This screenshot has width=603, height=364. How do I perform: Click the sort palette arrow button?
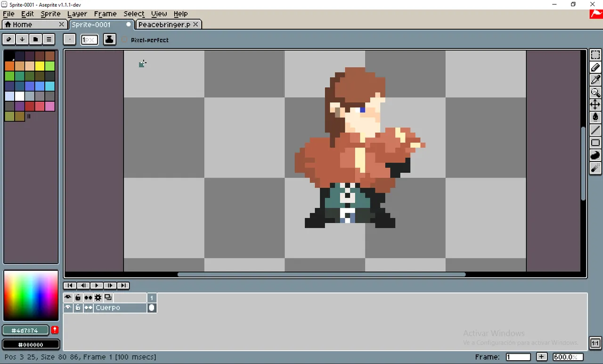pos(22,39)
